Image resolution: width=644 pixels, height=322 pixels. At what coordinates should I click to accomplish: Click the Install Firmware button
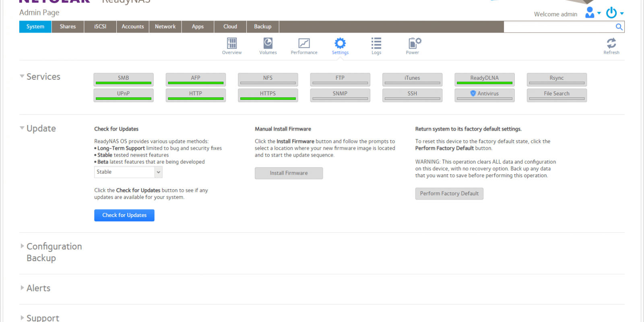[x=289, y=173]
